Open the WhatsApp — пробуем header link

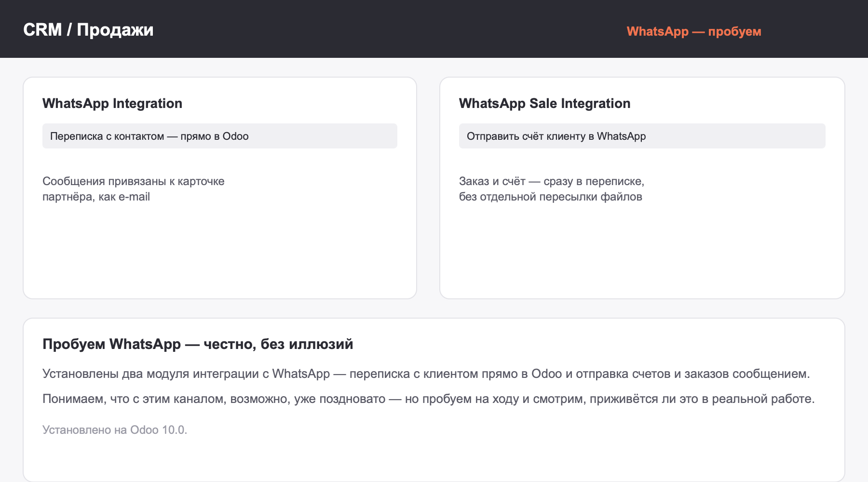694,31
